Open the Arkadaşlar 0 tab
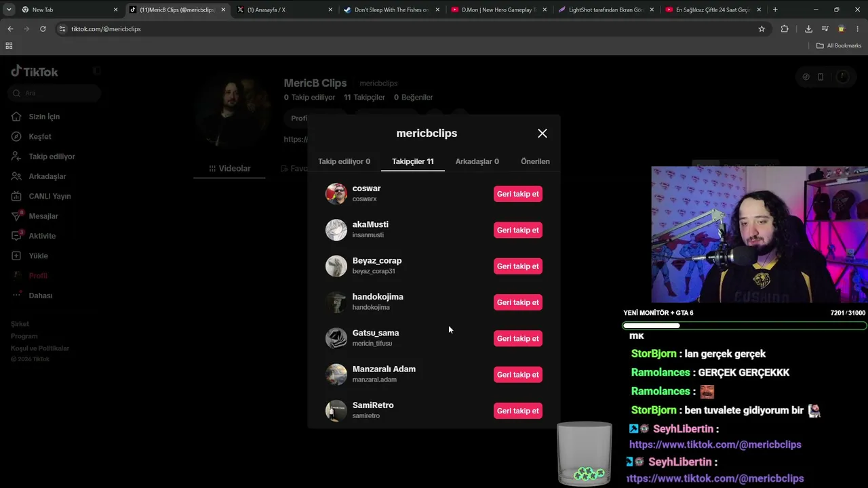This screenshot has width=868, height=488. pyautogui.click(x=477, y=161)
